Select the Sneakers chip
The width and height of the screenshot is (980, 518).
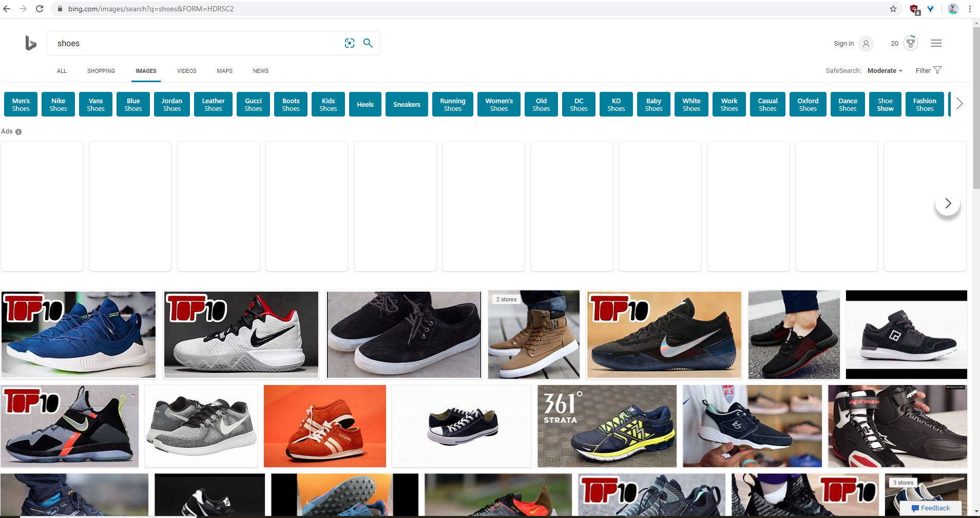pos(407,104)
